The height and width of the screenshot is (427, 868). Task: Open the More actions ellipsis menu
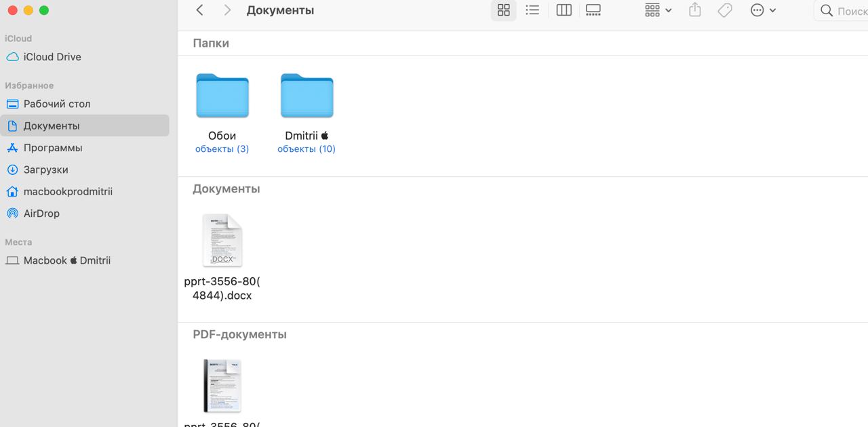click(x=763, y=10)
